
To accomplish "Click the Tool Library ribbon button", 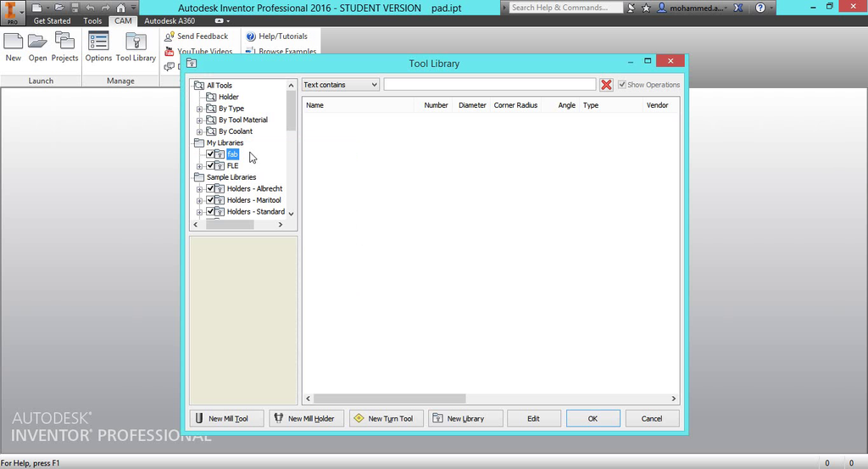I will pos(136,47).
